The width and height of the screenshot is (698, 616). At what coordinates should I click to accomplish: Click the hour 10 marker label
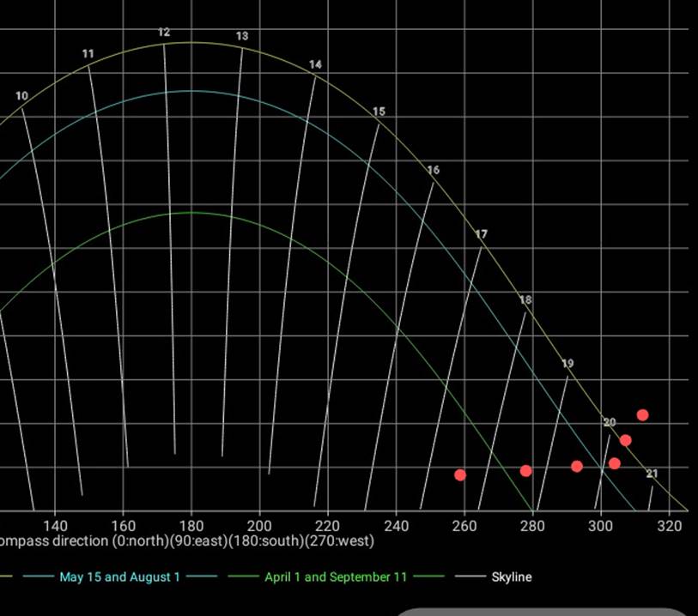(x=21, y=96)
